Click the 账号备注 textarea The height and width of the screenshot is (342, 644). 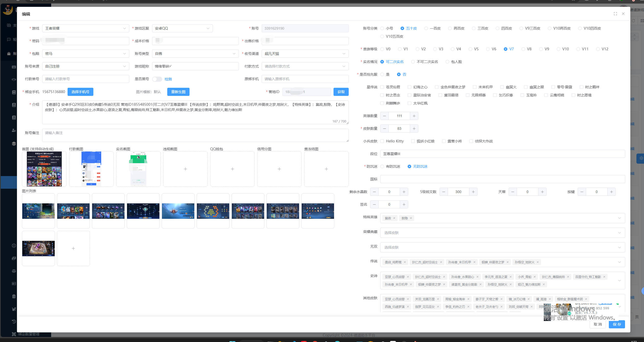pos(195,135)
